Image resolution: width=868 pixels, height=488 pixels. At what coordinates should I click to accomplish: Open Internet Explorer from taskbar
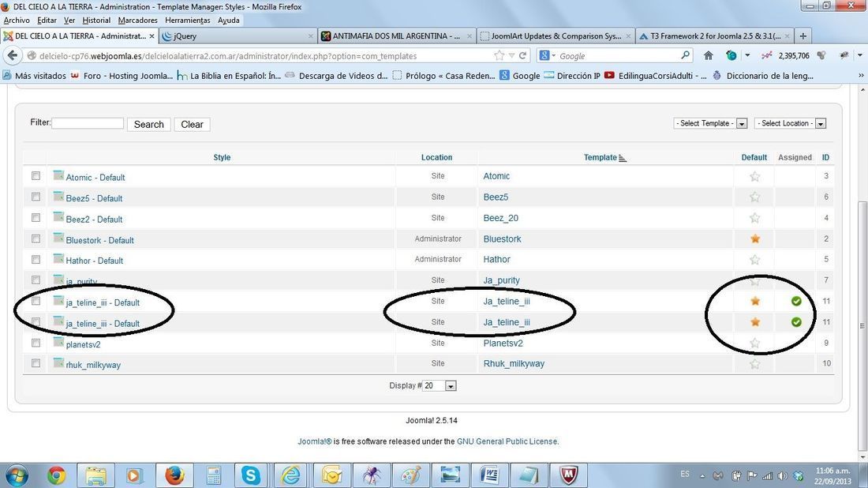click(290, 475)
